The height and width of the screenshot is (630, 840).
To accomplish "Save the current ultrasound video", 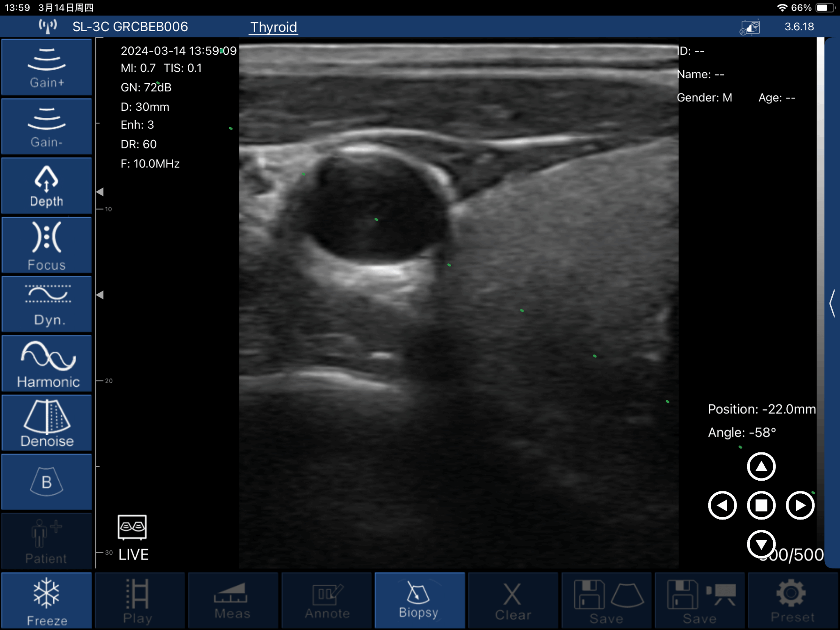I will (701, 600).
